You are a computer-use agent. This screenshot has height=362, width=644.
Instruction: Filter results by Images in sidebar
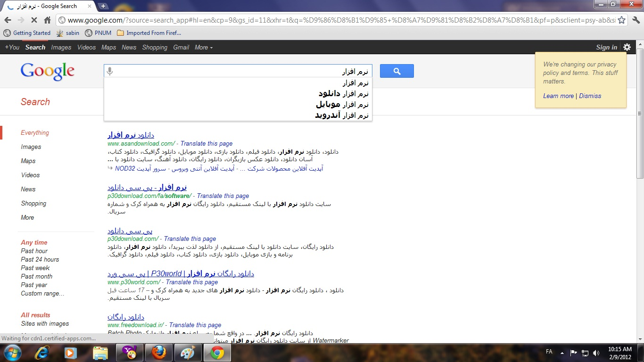pyautogui.click(x=31, y=147)
